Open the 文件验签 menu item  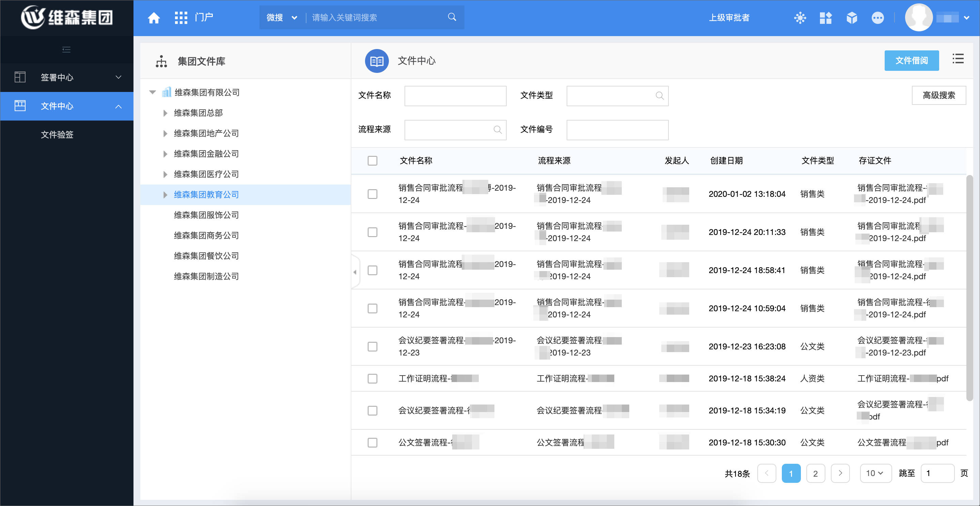click(58, 134)
